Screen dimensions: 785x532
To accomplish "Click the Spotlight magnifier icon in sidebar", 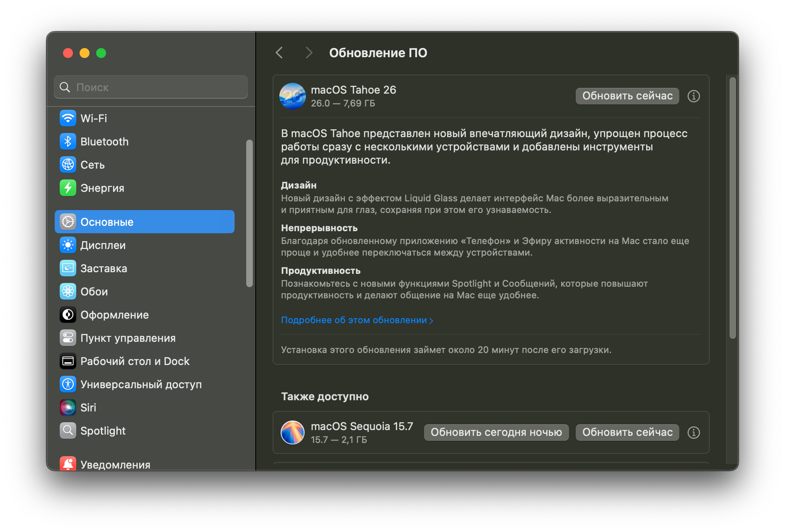I will click(68, 431).
